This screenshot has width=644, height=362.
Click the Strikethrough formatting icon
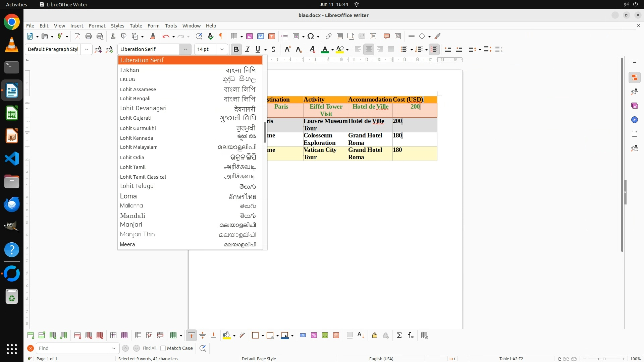point(273,49)
